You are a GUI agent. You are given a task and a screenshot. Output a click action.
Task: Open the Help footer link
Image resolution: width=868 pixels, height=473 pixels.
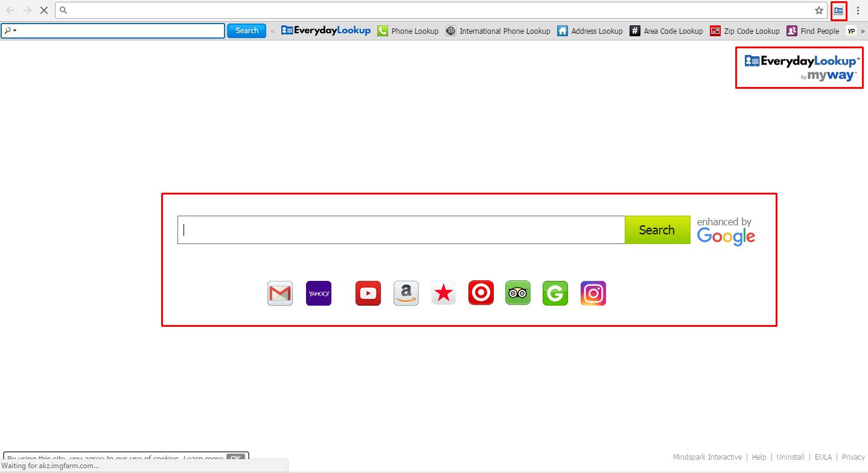(x=759, y=457)
